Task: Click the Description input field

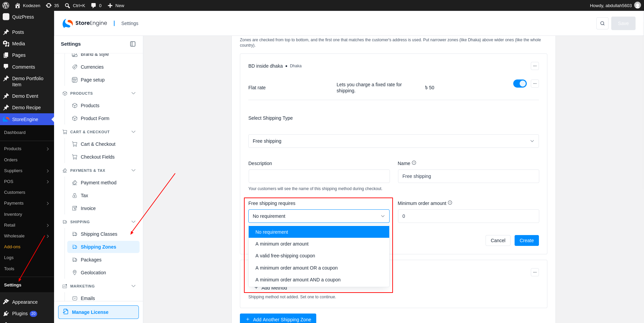Action: pos(319,176)
